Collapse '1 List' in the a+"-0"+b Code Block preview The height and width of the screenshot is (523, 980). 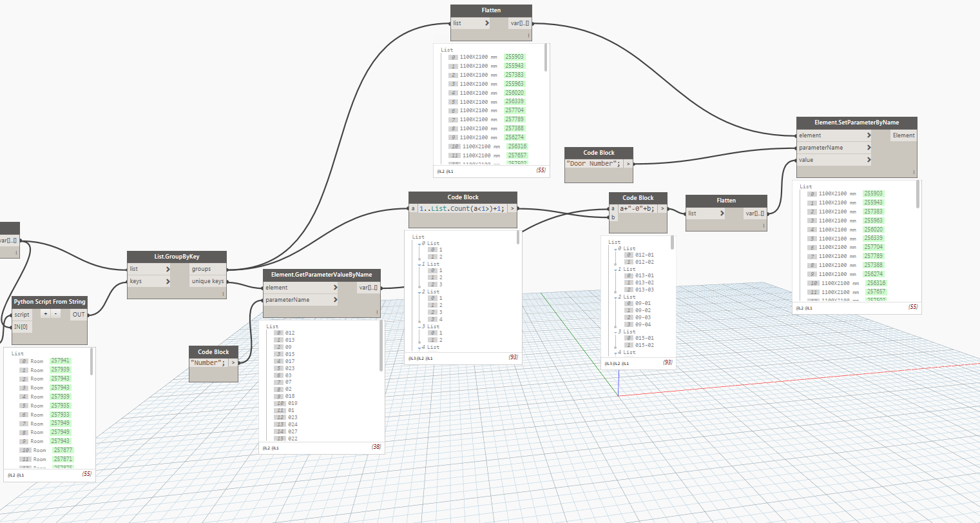click(x=615, y=270)
